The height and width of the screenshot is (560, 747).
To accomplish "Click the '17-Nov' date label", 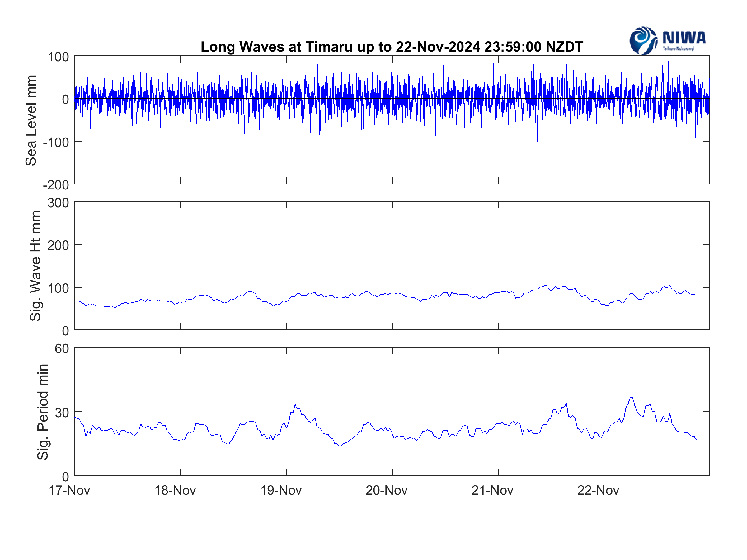I will (70, 490).
